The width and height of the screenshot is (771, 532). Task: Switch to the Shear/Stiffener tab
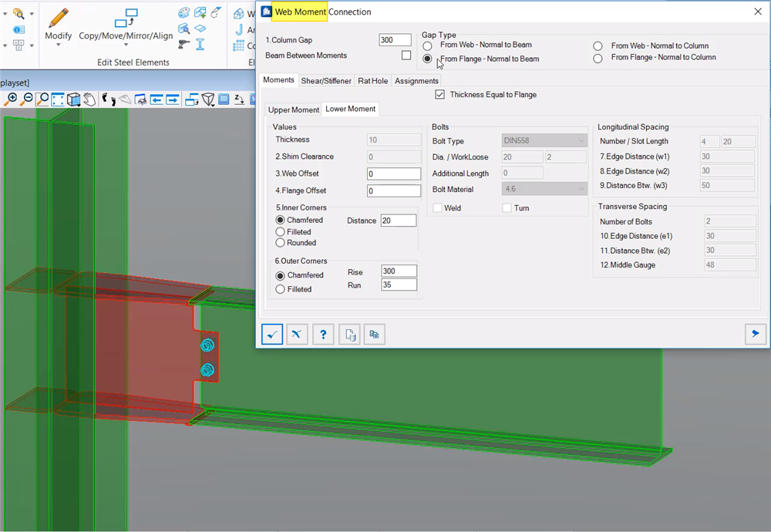click(326, 81)
